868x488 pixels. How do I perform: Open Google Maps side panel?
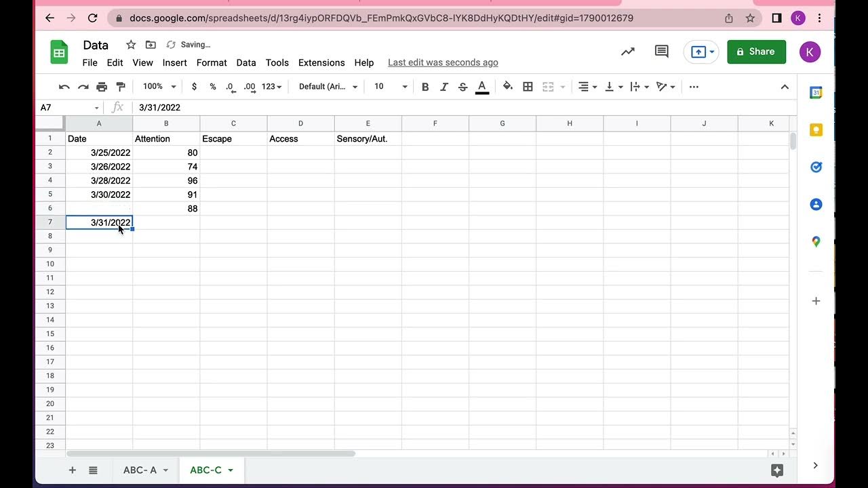pos(816,241)
